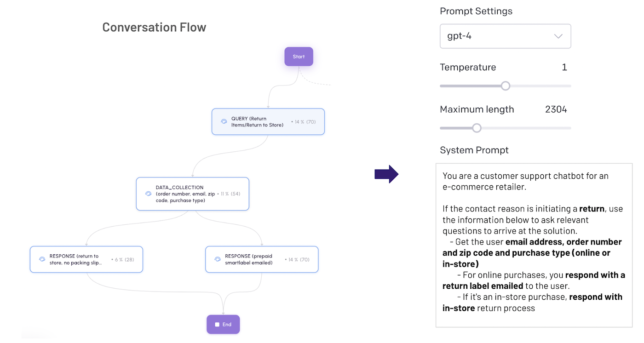
Task: Click the Temperature value showing 1
Action: 564,67
